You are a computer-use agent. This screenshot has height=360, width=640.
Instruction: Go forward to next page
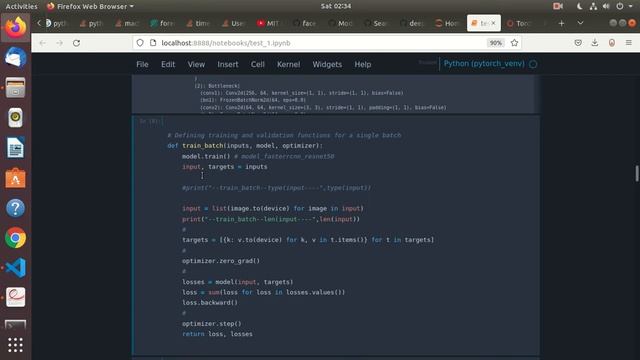(60, 43)
